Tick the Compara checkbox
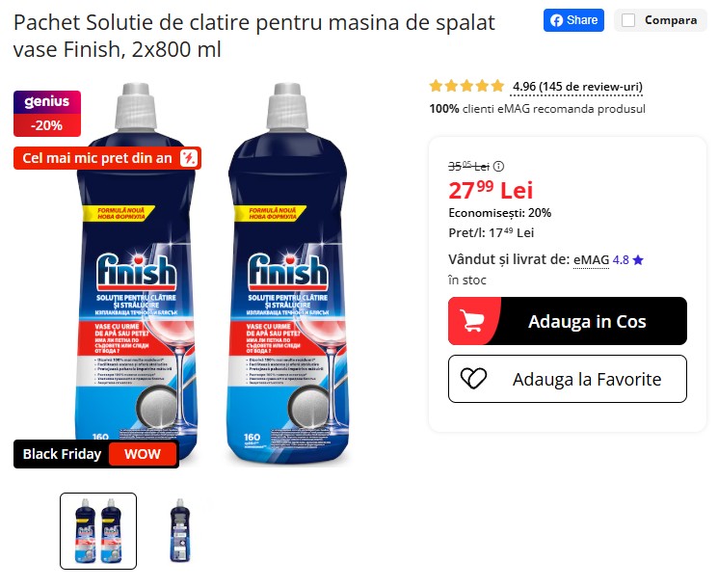This screenshot has width=718, height=588. click(x=628, y=20)
